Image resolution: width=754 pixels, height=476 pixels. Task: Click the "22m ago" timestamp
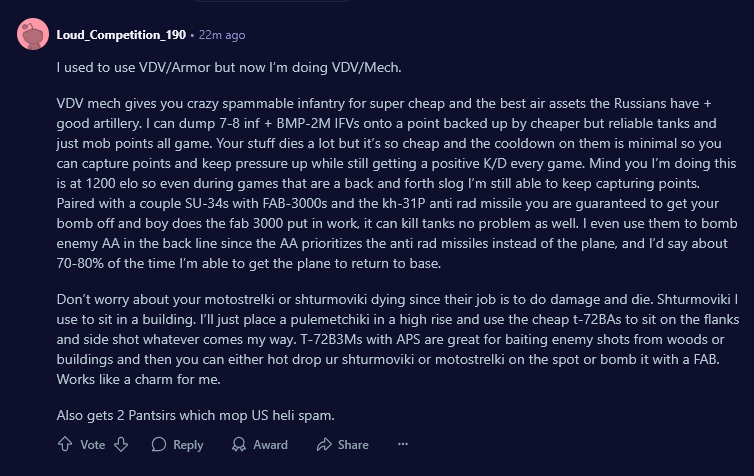click(221, 35)
